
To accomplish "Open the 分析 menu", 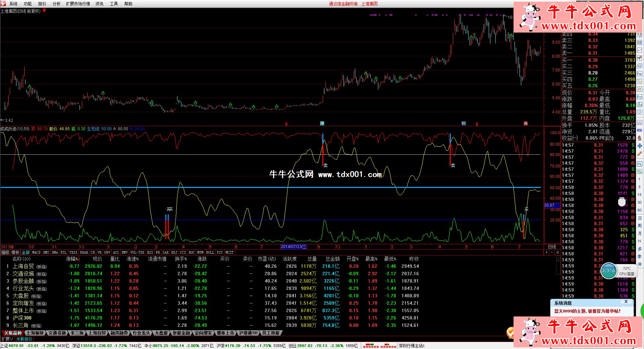I will (57, 4).
